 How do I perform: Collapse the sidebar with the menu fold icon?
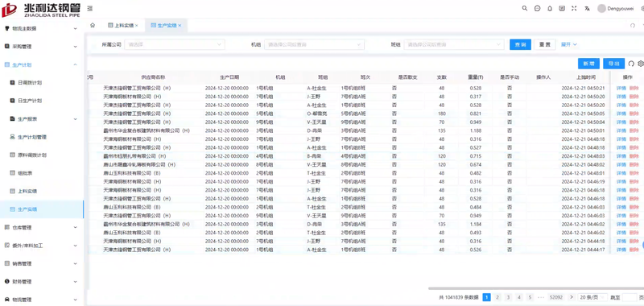[90, 8]
